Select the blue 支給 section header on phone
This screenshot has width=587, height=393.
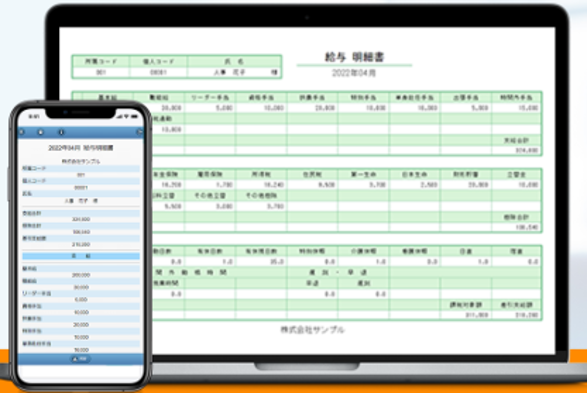81,256
